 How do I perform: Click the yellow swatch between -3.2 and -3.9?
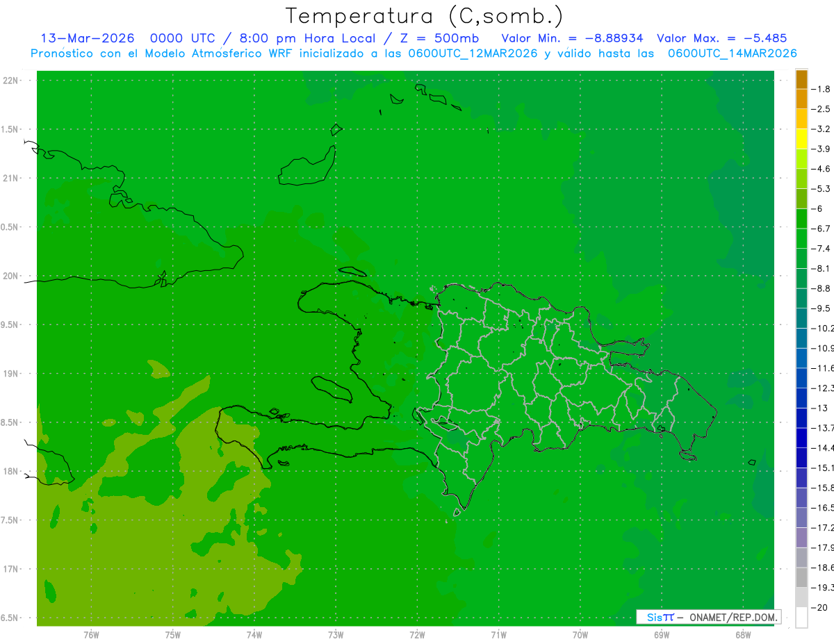click(x=801, y=139)
